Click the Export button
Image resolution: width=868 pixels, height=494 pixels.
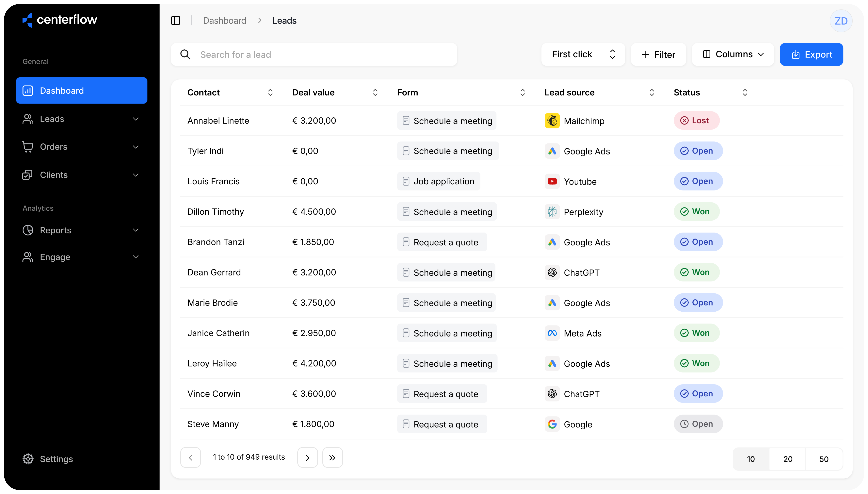(811, 54)
